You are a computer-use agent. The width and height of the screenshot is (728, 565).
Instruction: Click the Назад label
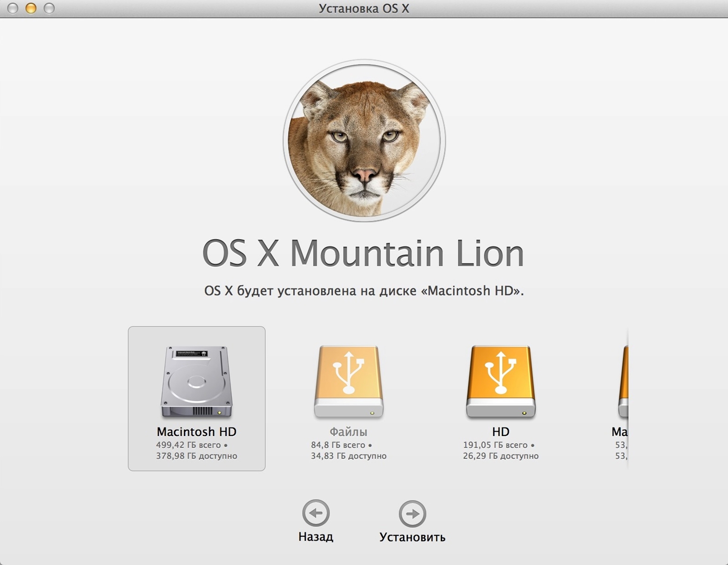[x=316, y=537]
